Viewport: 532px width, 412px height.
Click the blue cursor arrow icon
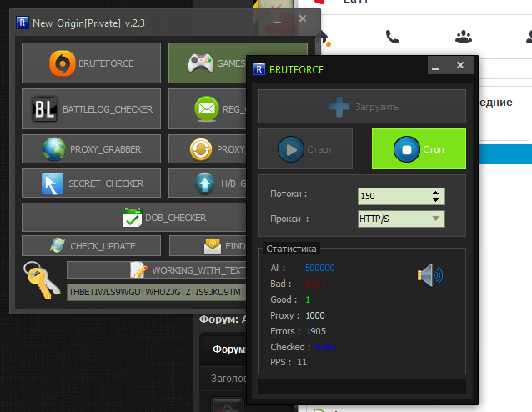(x=53, y=184)
